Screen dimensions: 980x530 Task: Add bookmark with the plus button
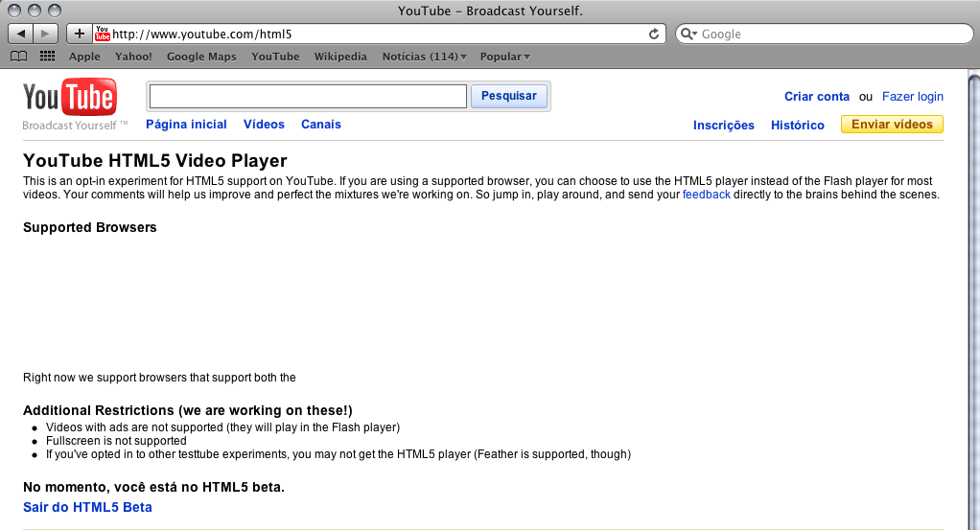[x=80, y=34]
